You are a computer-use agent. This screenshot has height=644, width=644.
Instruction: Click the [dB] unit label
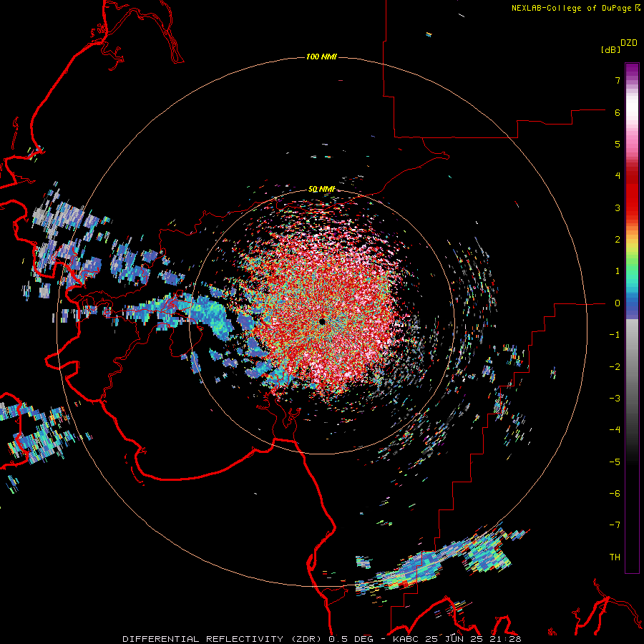(610, 50)
